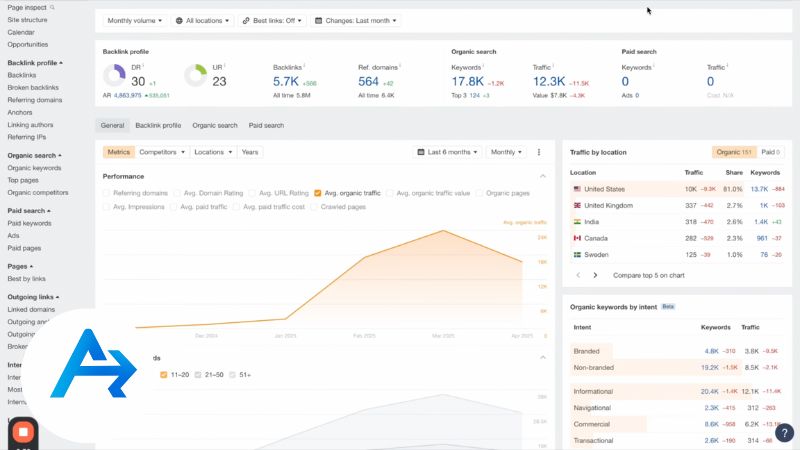Open Best links: Off dropdown
The image size is (800, 450).
[272, 20]
